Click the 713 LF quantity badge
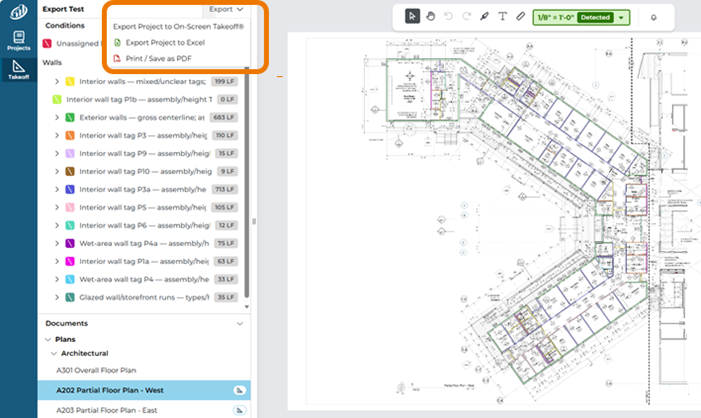The image size is (701, 418). point(224,190)
